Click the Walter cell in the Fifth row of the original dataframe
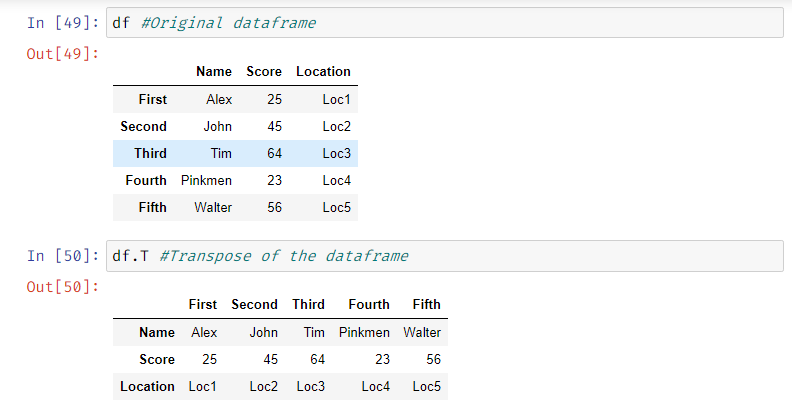Image resolution: width=792 pixels, height=411 pixels. coord(213,208)
